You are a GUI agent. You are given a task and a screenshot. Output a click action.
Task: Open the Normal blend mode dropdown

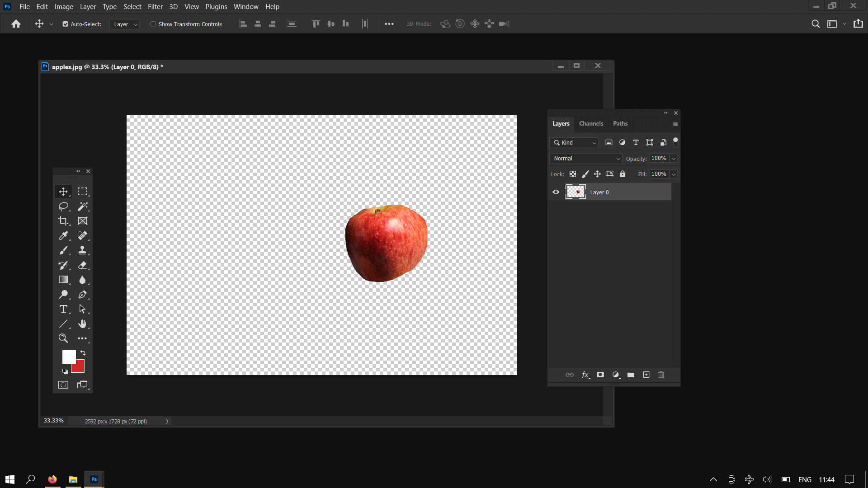point(586,159)
